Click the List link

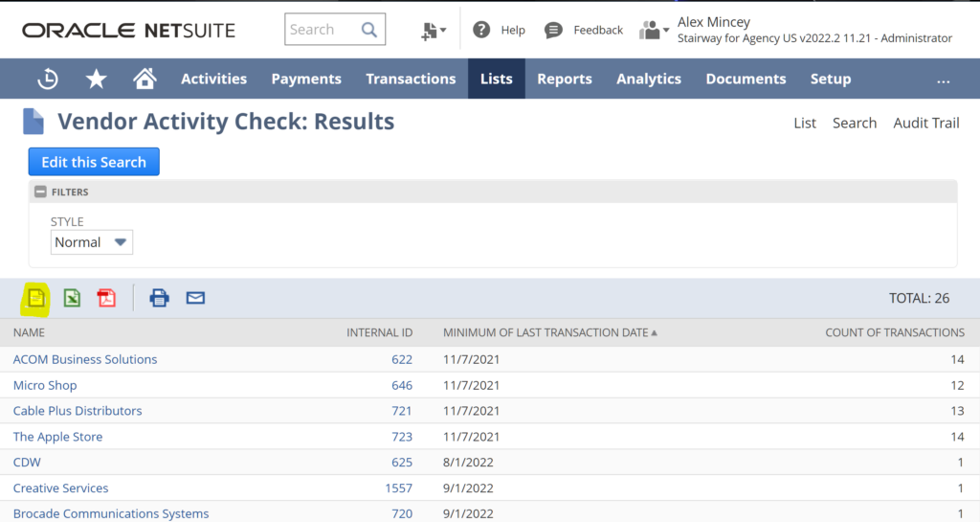pos(805,124)
